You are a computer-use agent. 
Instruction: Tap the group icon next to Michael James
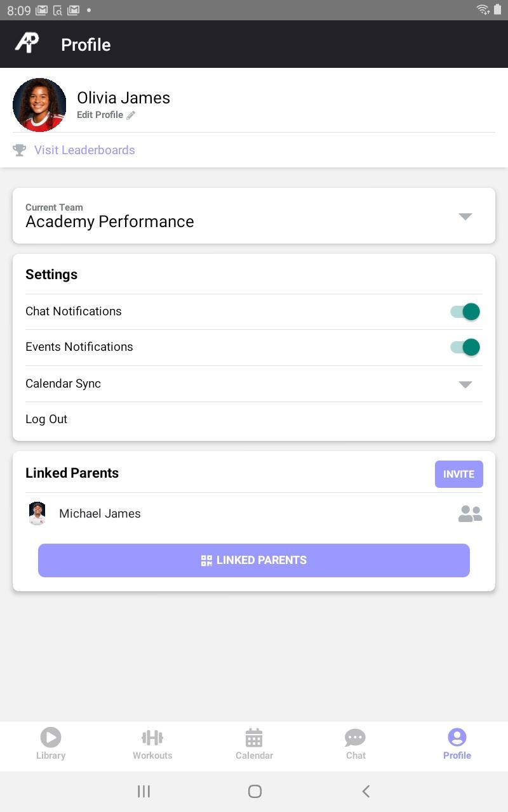(x=470, y=514)
